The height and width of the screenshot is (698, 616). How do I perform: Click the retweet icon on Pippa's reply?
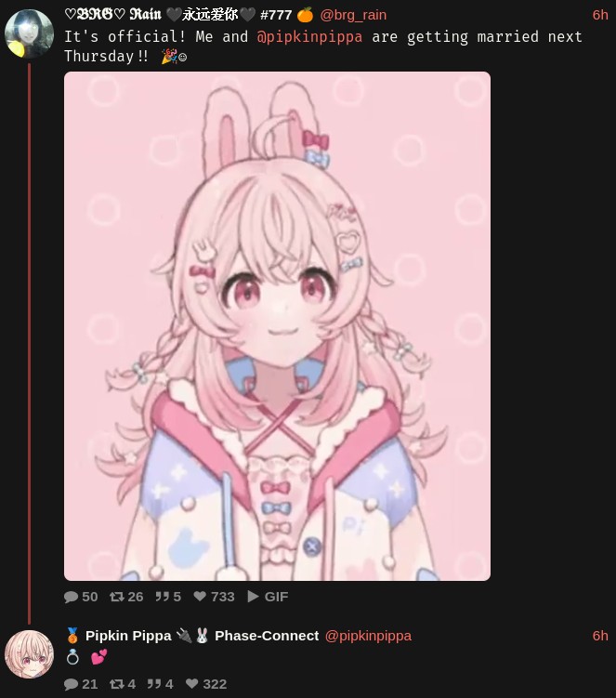click(117, 684)
